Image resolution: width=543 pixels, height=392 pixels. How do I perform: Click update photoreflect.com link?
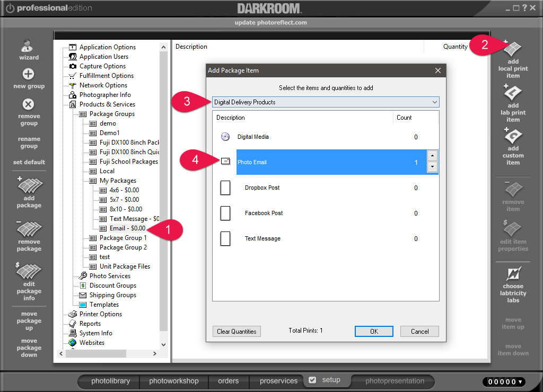270,22
